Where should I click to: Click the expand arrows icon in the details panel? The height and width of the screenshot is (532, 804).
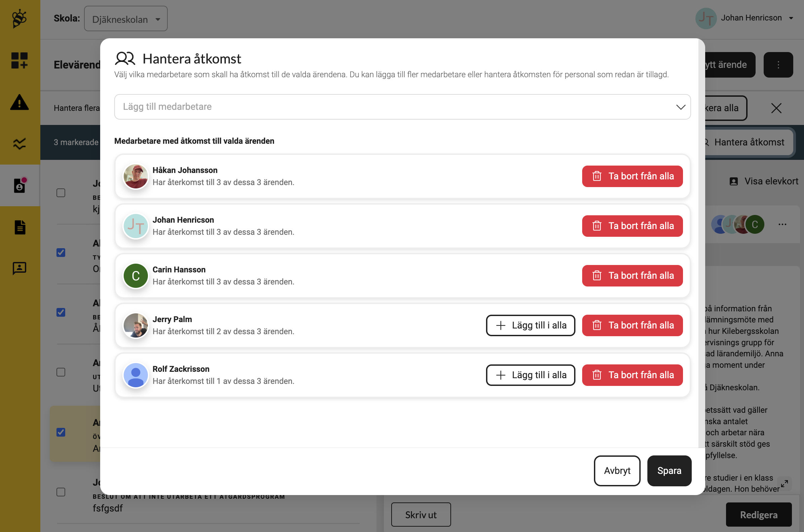[x=784, y=484]
